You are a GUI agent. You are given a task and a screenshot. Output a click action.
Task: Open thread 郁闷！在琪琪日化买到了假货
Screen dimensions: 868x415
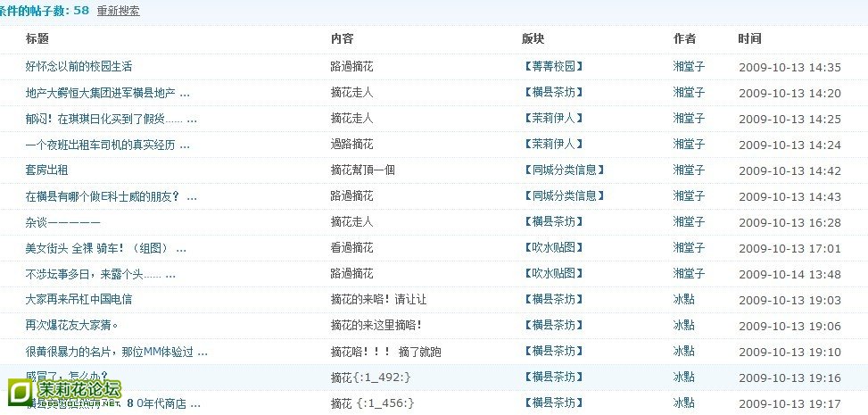click(x=112, y=119)
